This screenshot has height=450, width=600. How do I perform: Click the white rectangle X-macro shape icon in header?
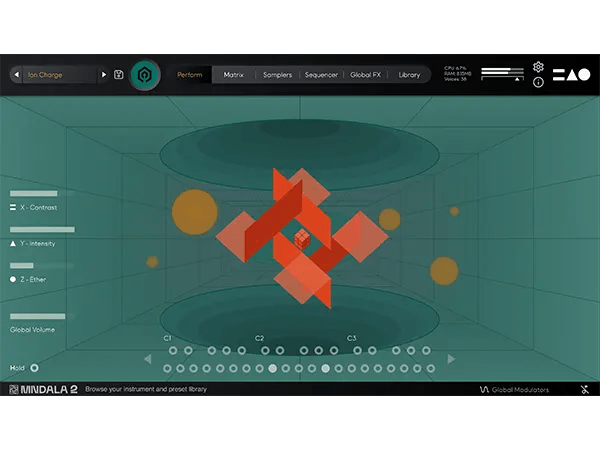click(x=559, y=75)
